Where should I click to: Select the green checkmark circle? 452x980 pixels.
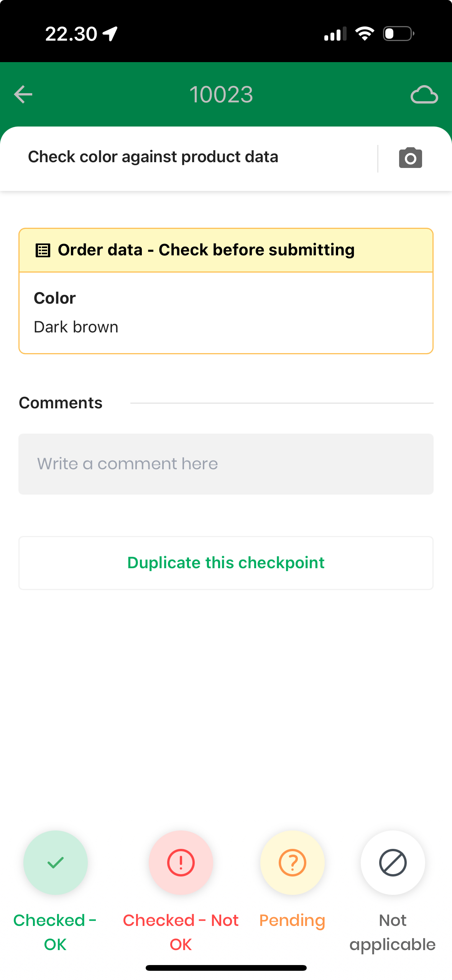coord(56,862)
